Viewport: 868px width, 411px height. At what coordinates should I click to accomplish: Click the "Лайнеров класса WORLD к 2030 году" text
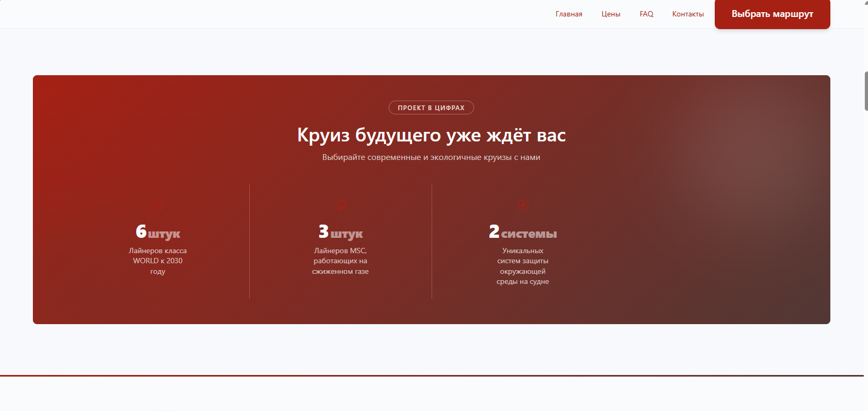click(x=158, y=261)
